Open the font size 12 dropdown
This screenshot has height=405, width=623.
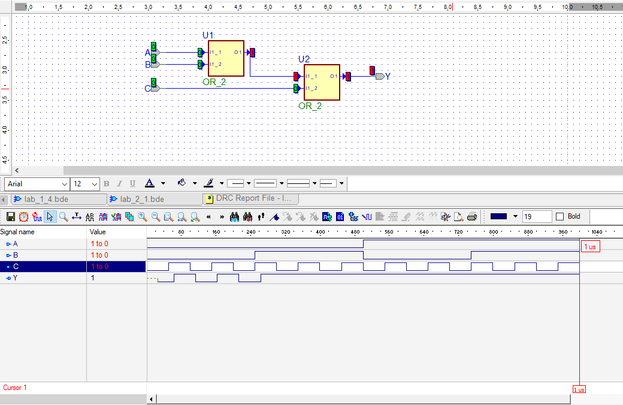click(x=93, y=184)
